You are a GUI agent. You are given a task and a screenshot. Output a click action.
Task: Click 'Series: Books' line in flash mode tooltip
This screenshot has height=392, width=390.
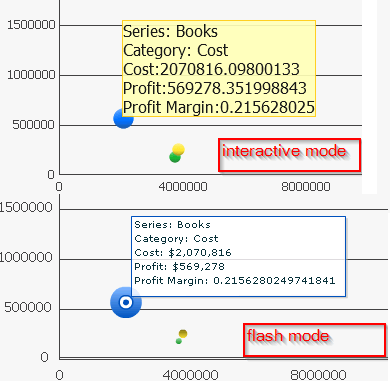[x=172, y=225]
